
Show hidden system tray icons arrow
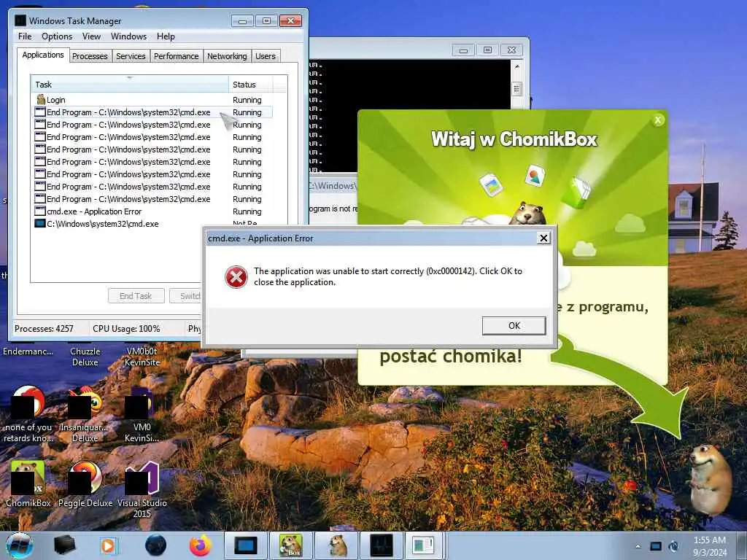(638, 546)
